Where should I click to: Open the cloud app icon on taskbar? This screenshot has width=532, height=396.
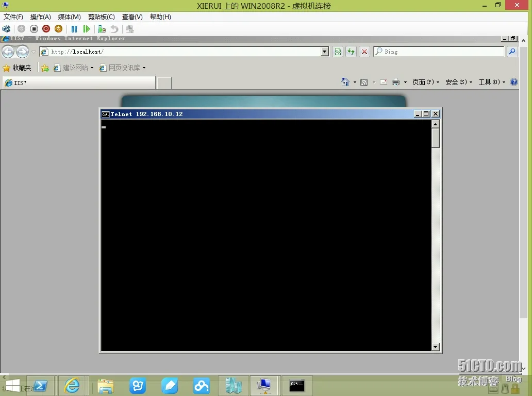coord(201,386)
